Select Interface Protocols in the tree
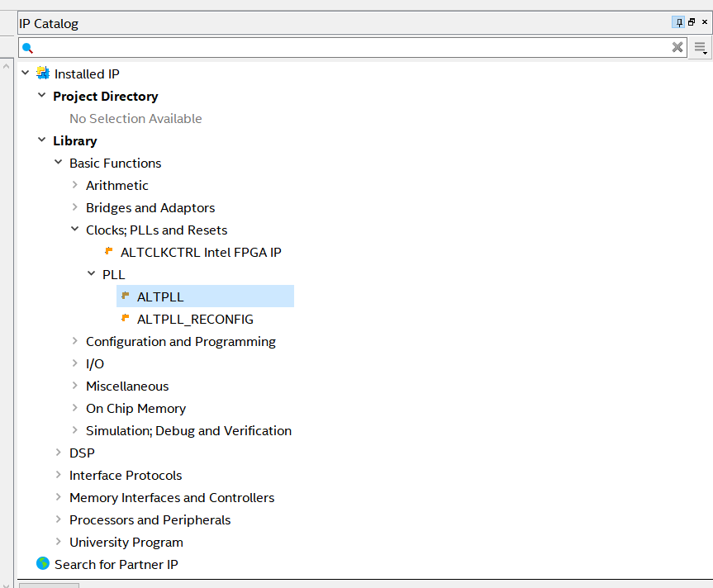 pos(126,475)
